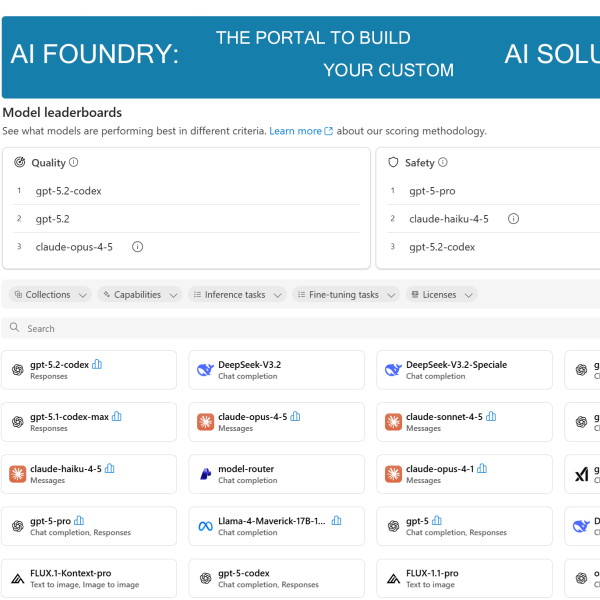Expand the Inference tasks filter
The height and width of the screenshot is (600, 600).
[237, 295]
